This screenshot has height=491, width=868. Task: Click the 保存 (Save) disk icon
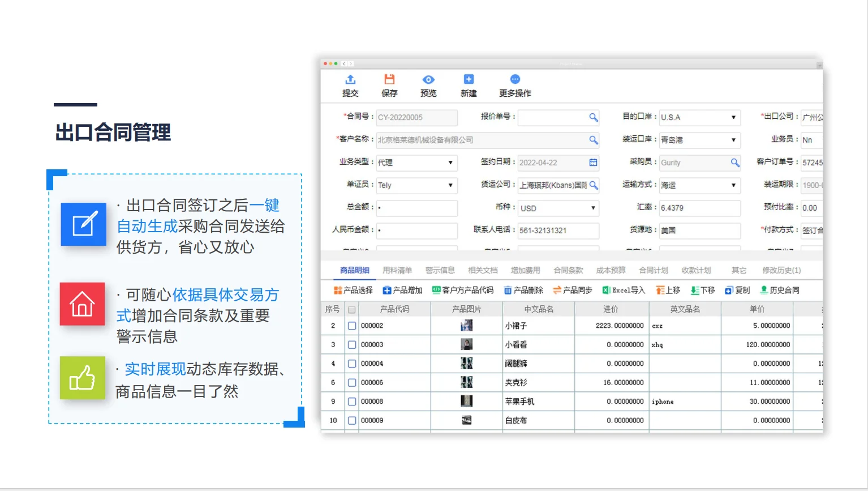(x=389, y=80)
